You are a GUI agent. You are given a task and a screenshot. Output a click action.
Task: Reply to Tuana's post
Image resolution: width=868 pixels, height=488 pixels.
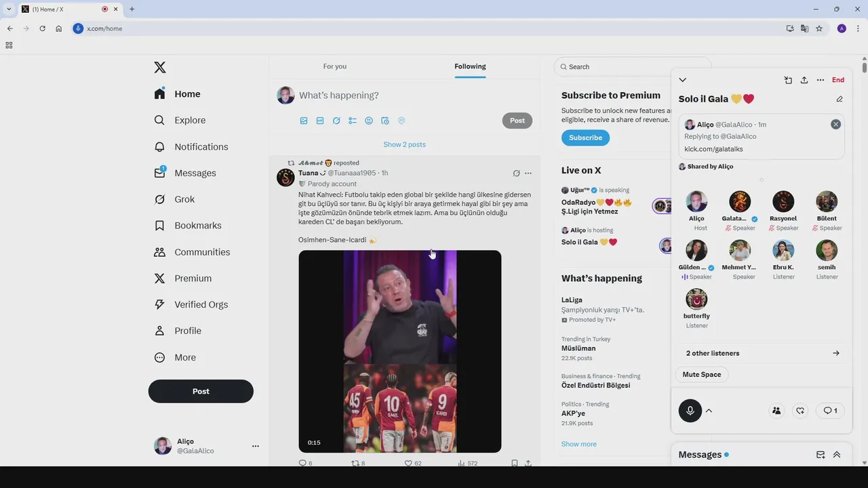(x=305, y=464)
